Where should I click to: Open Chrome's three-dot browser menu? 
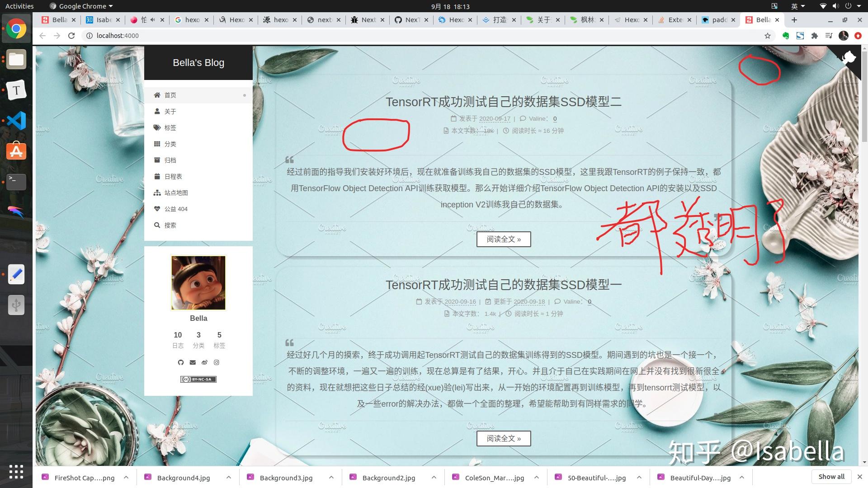coord(858,35)
